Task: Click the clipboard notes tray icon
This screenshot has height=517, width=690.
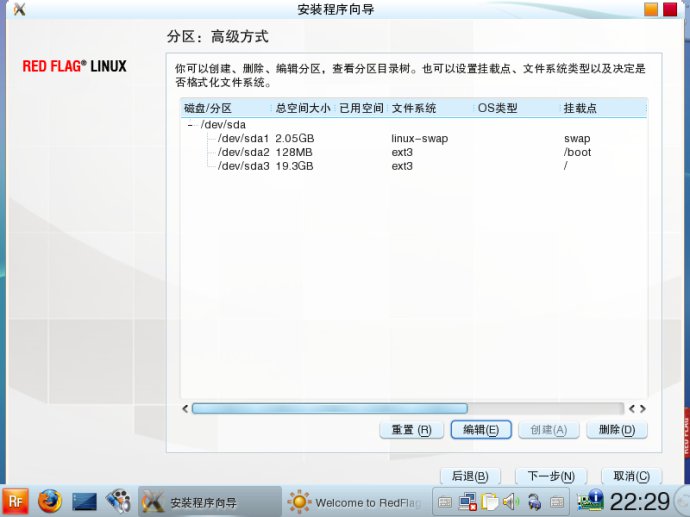Action: pos(489,501)
